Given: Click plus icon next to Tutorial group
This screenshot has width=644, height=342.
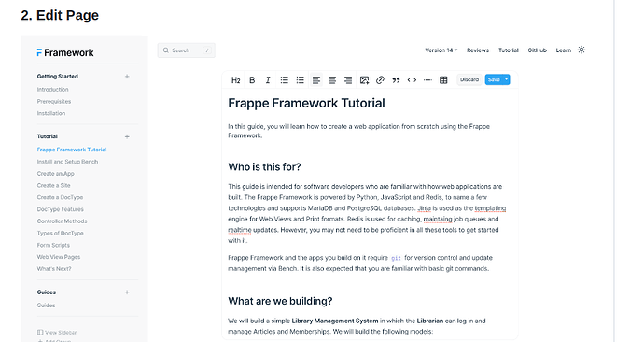Looking at the screenshot, I should pyautogui.click(x=127, y=136).
